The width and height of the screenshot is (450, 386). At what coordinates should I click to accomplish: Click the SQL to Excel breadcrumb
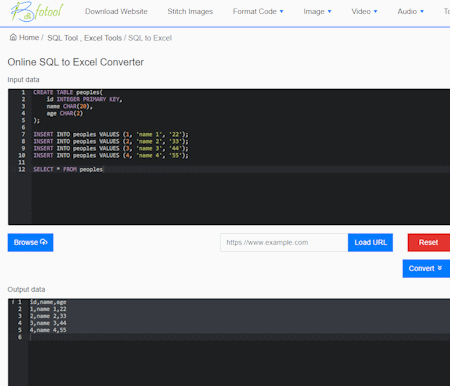tap(150, 38)
